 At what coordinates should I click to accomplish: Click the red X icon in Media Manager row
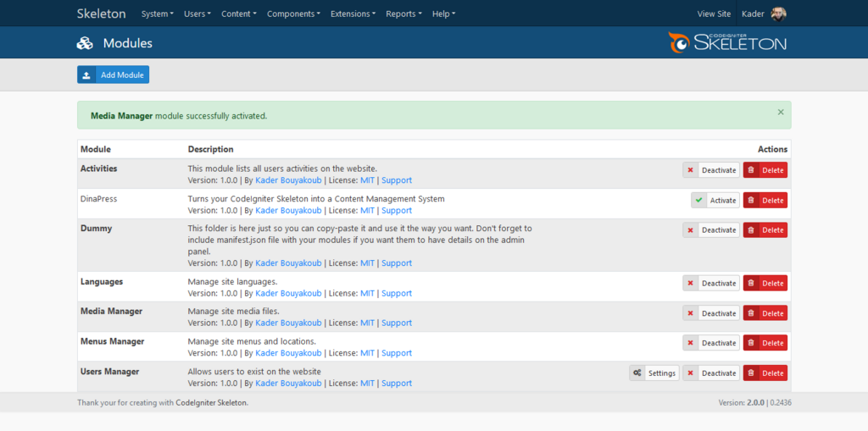[x=690, y=313]
